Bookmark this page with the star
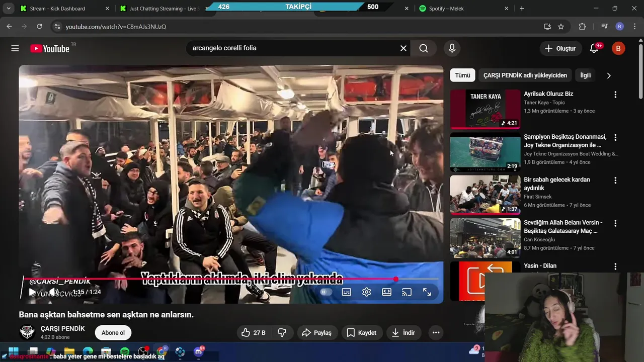Image resolution: width=644 pixels, height=362 pixels. click(x=561, y=27)
